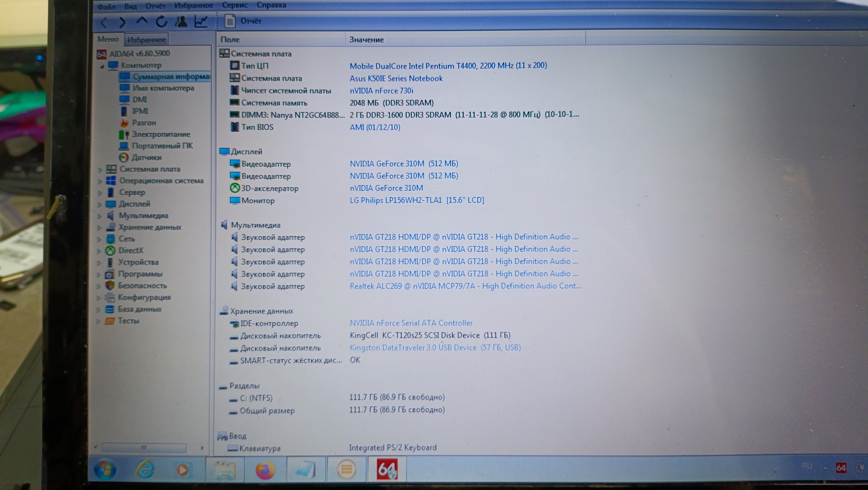The image size is (868, 490).
Task: Open the Windows Start button
Action: (x=105, y=470)
